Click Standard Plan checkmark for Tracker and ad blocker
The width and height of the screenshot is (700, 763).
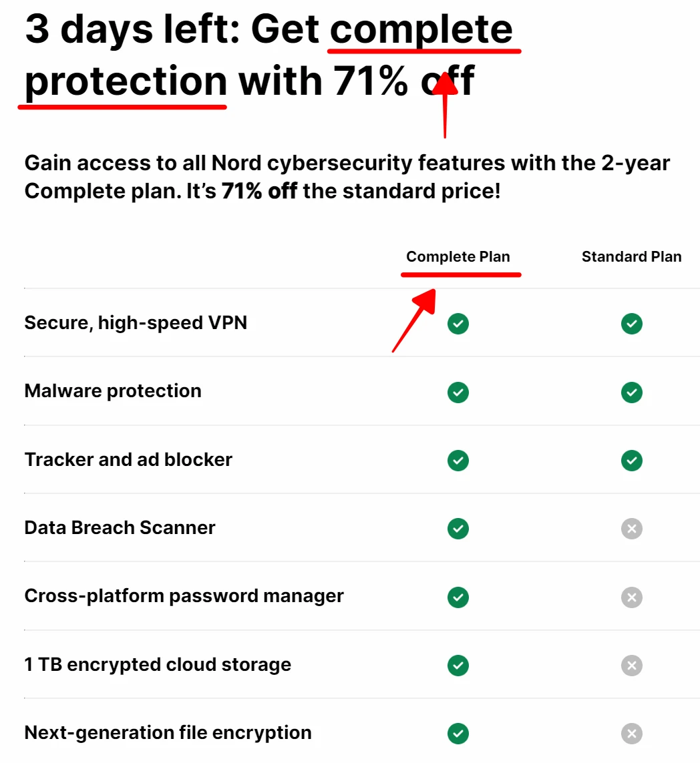631,461
